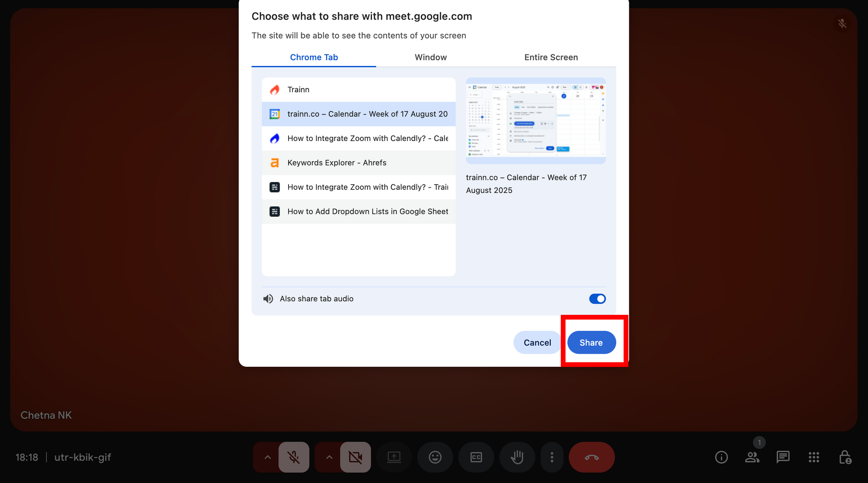This screenshot has height=483, width=868.
Task: Send an emoji reaction
Action: tap(435, 457)
